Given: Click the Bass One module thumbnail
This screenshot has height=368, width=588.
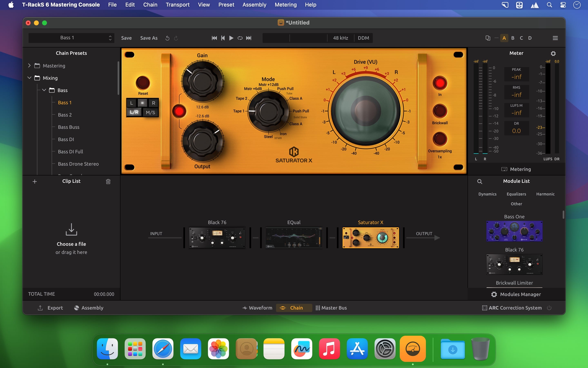Looking at the screenshot, I should (514, 231).
